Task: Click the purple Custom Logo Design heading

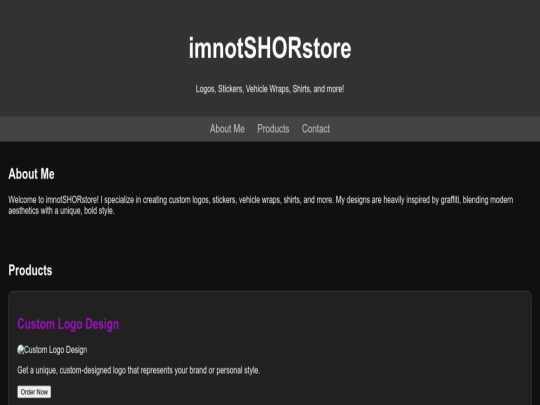Action: point(68,324)
